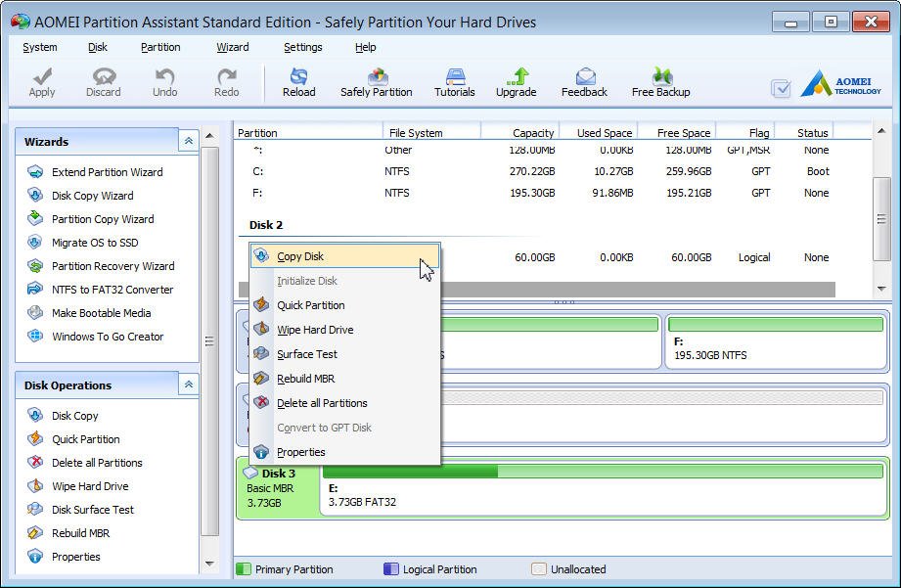Select the Disk 2 header in list
Image resolution: width=901 pixels, height=588 pixels.
click(266, 225)
